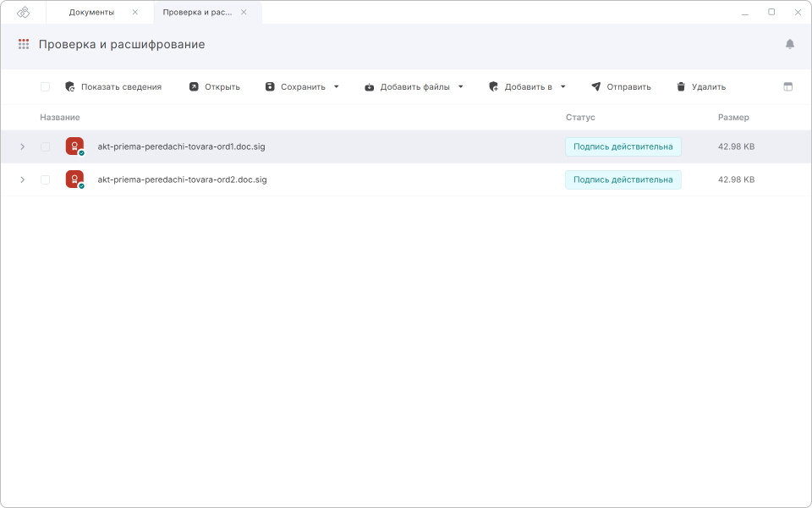Click the Отправить paper plane icon
The width and height of the screenshot is (812, 508).
point(595,86)
